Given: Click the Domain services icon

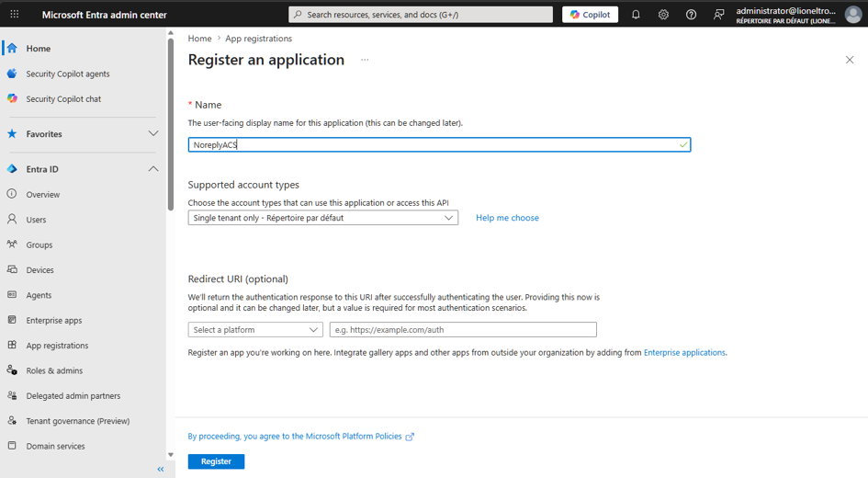Looking at the screenshot, I should tap(12, 446).
